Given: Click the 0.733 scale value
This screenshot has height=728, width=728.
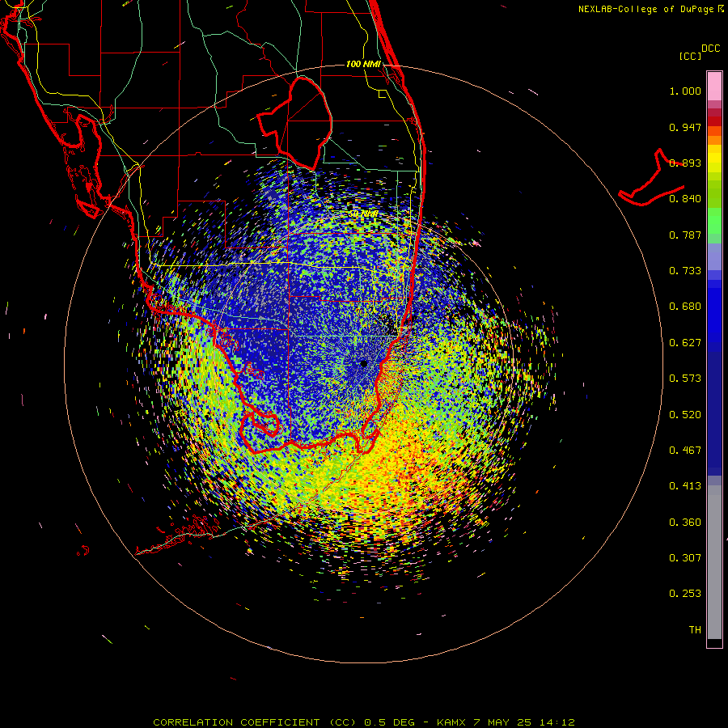Looking at the screenshot, I should click(685, 271).
